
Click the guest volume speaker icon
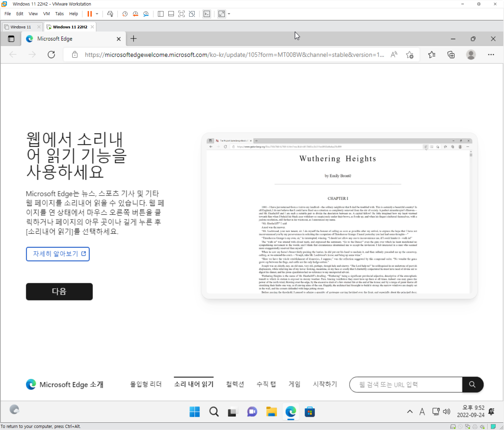pyautogui.click(x=447, y=412)
